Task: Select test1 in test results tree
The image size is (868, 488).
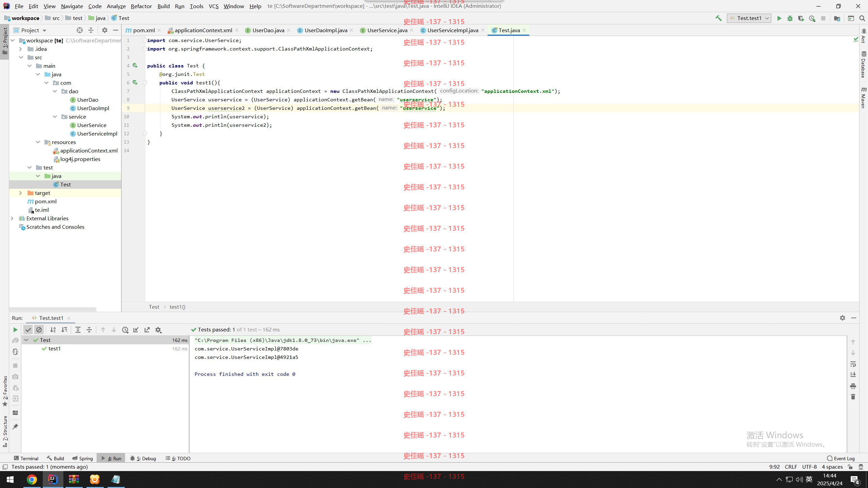Action: (x=54, y=349)
